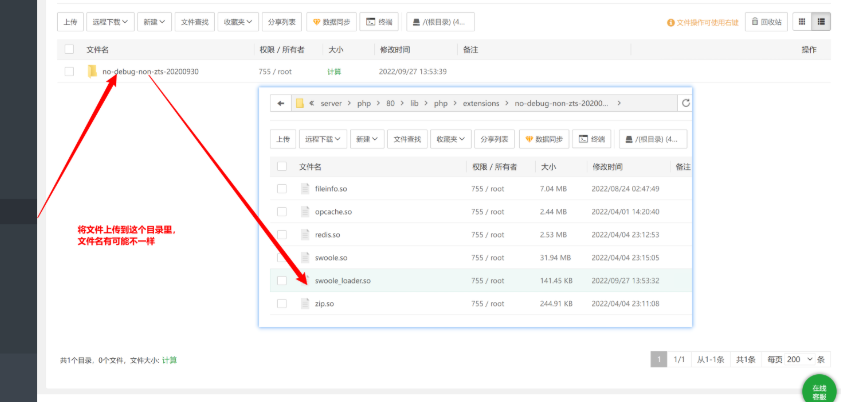Expand the 远程下载 dropdown in top toolbar

110,22
